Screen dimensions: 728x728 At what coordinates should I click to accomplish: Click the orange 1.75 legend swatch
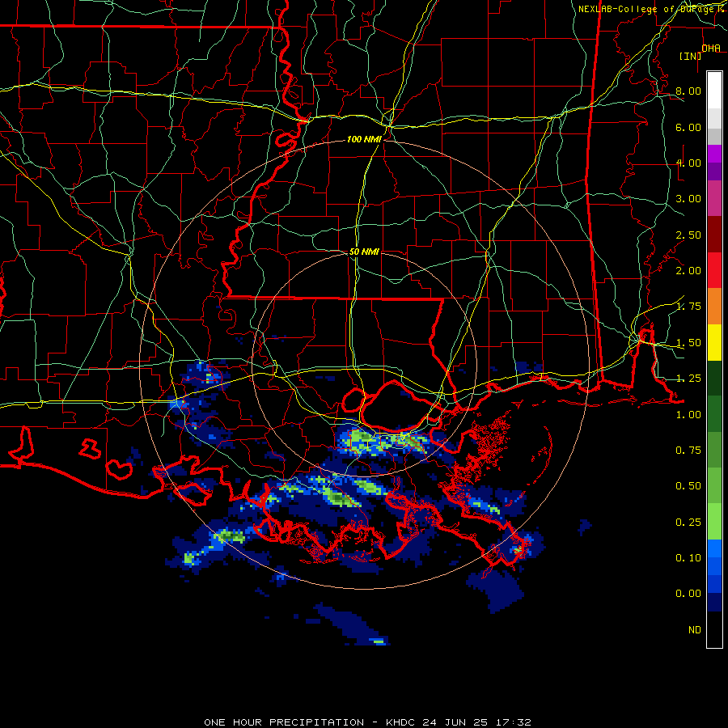(714, 307)
